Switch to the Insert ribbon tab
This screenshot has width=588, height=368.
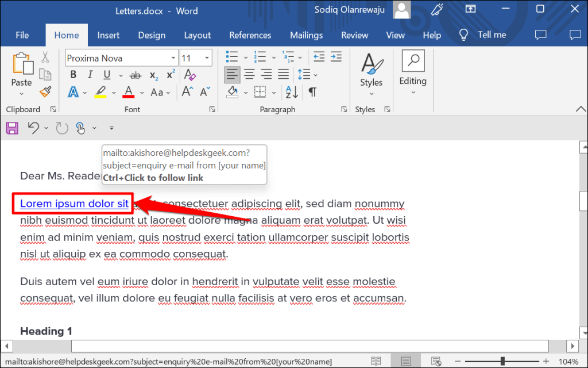coord(108,35)
